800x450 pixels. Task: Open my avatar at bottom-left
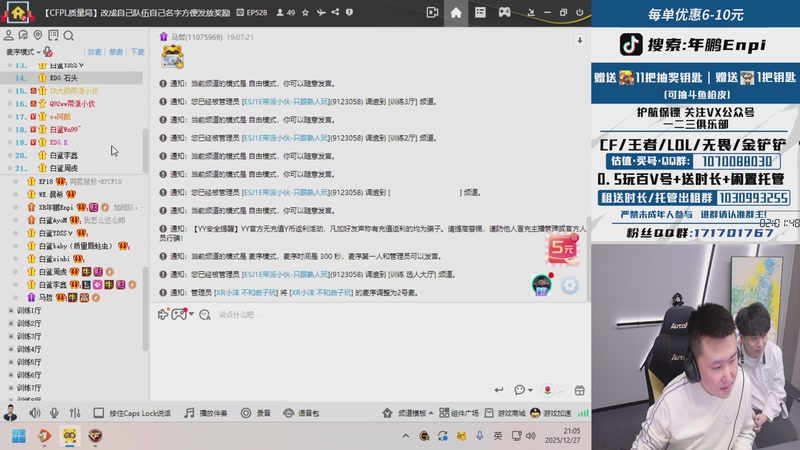click(10, 412)
